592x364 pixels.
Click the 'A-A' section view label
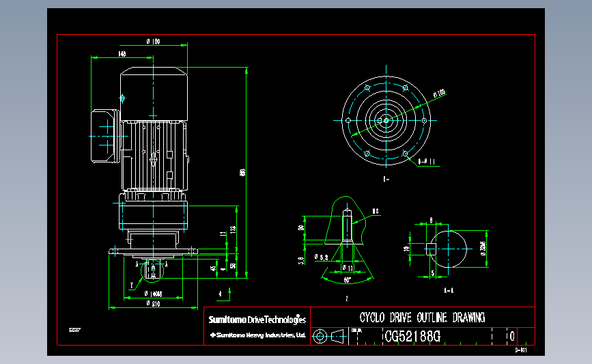(x=449, y=290)
